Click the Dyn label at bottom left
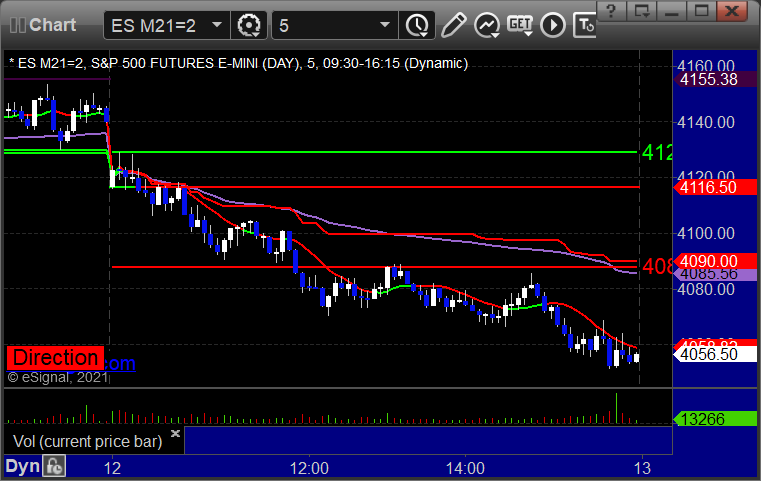 tap(22, 466)
